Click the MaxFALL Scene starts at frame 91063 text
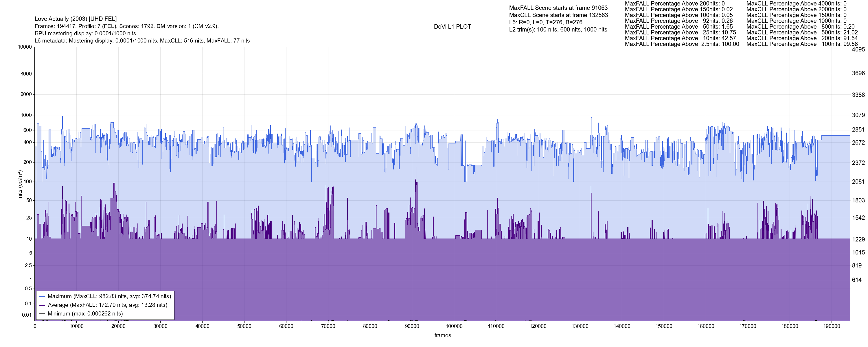Image resolution: width=868 pixels, height=347 pixels. tap(558, 8)
